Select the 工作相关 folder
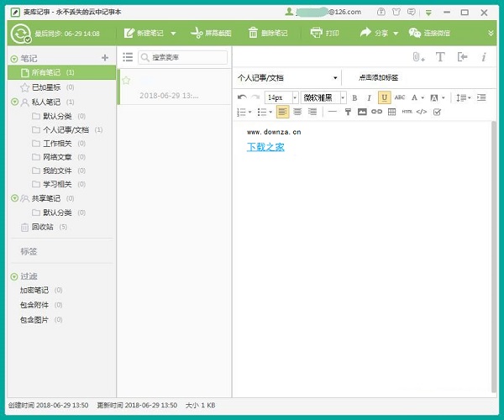 [x=56, y=144]
